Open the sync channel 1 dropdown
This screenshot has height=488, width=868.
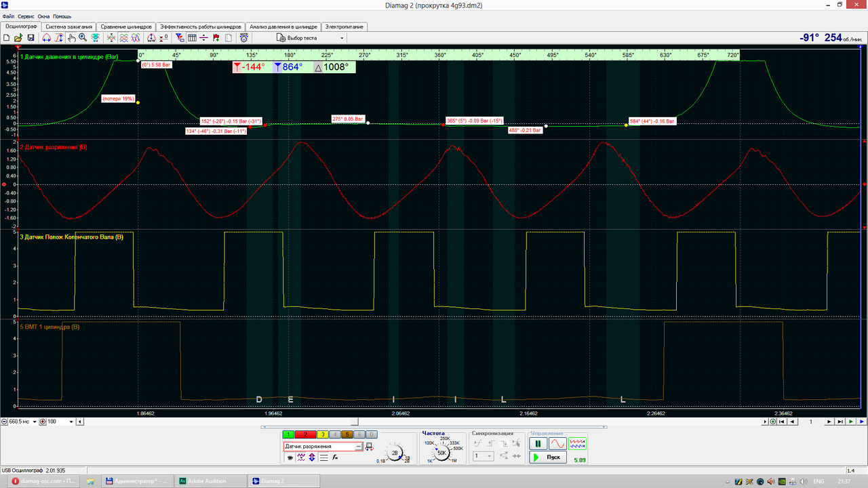[484, 456]
